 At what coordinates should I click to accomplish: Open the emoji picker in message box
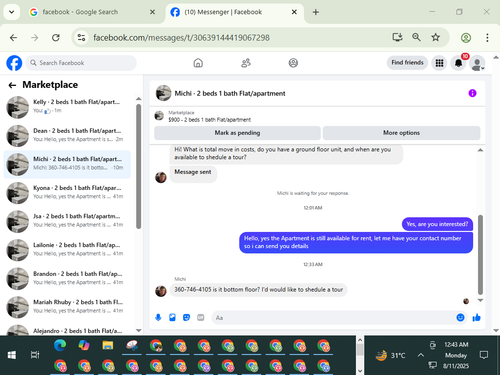coord(460,317)
